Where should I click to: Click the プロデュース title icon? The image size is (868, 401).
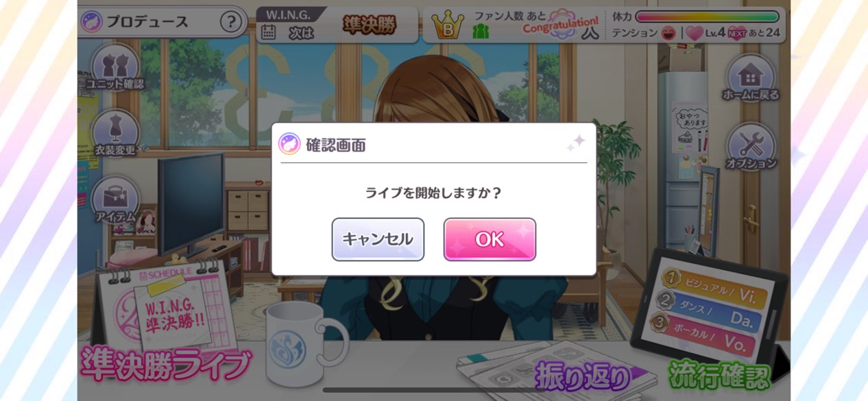pos(92,21)
